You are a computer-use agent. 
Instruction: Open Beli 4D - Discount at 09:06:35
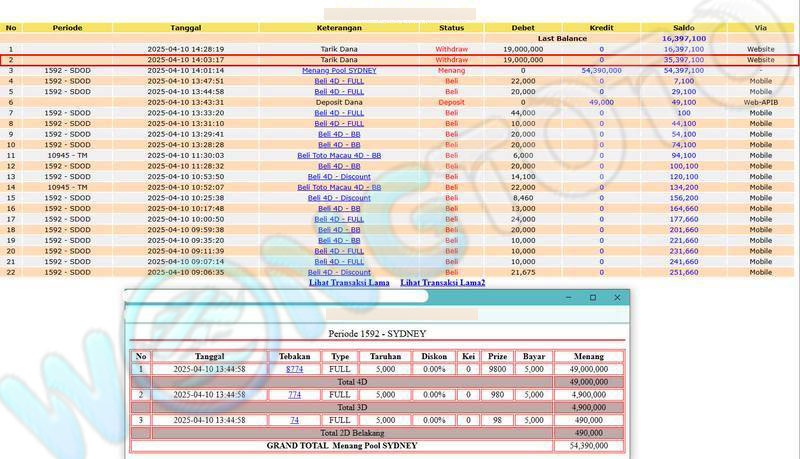339,272
